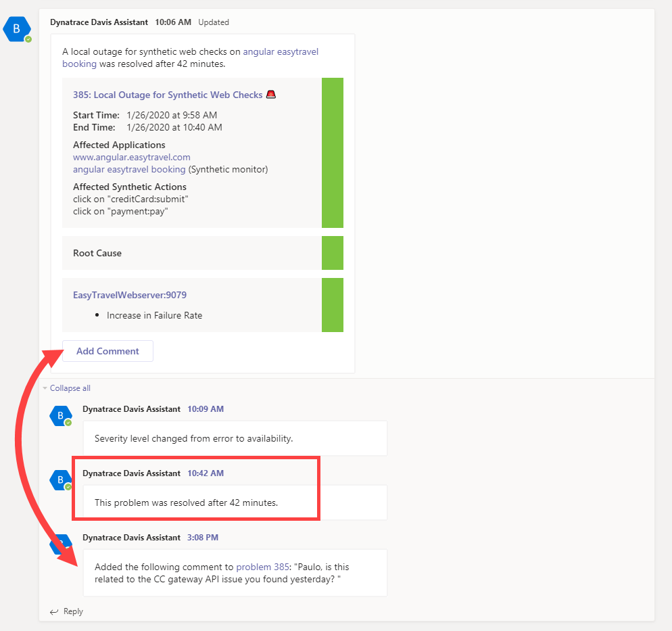Open the 'problem 385' link in the comment reply
This screenshot has height=631, width=672.
tap(263, 567)
